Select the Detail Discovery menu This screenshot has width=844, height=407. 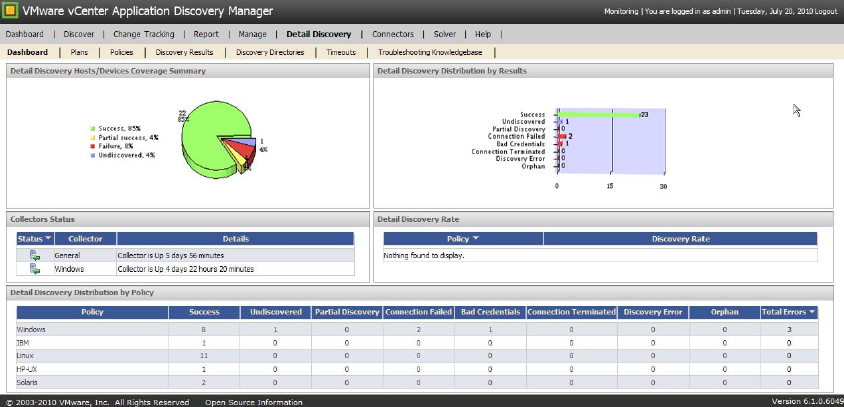(x=319, y=34)
